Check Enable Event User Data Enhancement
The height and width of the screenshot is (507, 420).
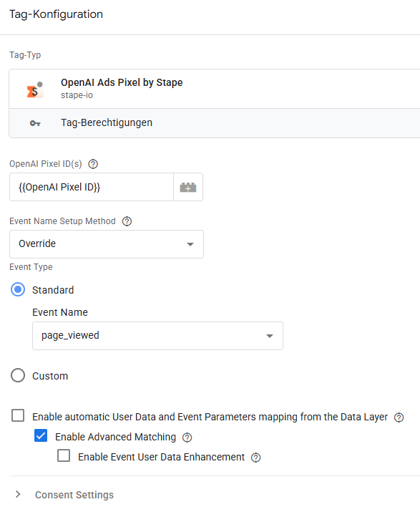coord(64,455)
